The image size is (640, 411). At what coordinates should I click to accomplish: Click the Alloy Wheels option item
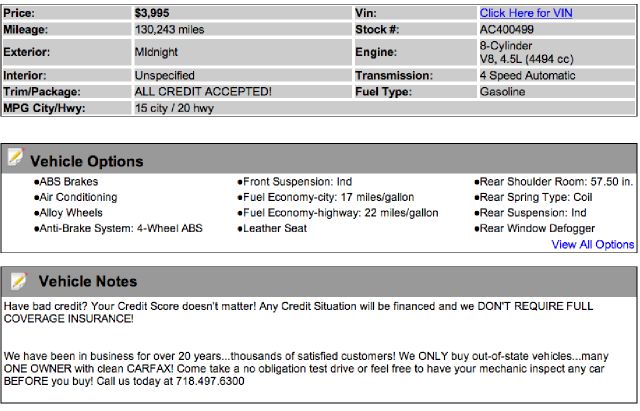click(72, 213)
